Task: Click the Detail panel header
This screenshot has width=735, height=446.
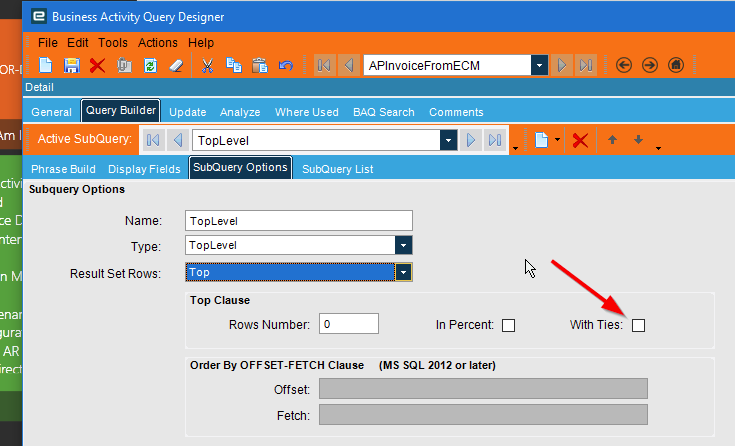Action: [x=379, y=87]
